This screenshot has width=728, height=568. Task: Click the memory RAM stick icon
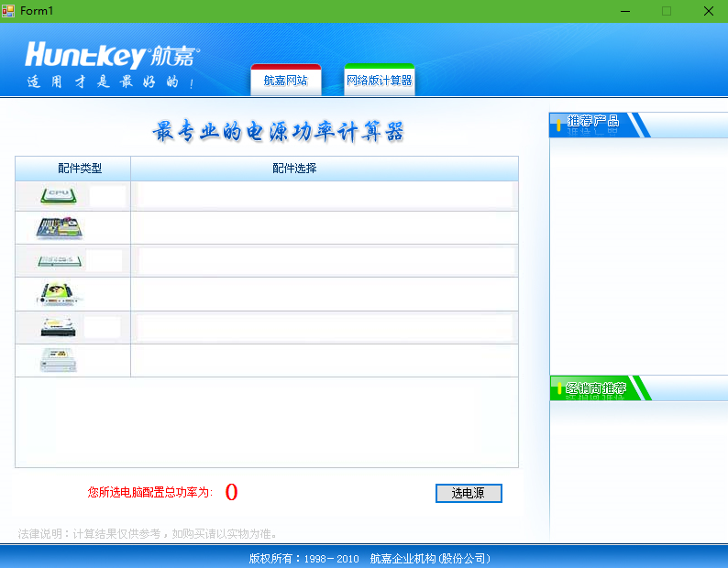[60, 261]
